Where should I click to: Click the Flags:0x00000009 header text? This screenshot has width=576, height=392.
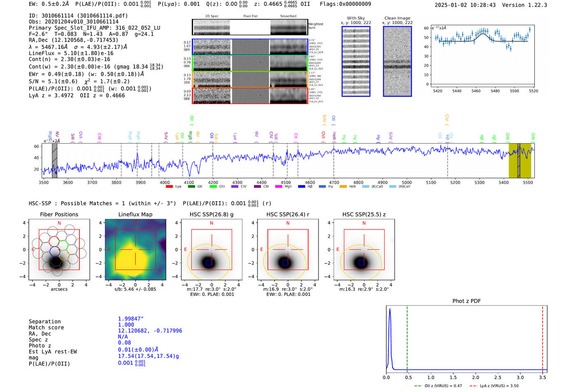345,4
